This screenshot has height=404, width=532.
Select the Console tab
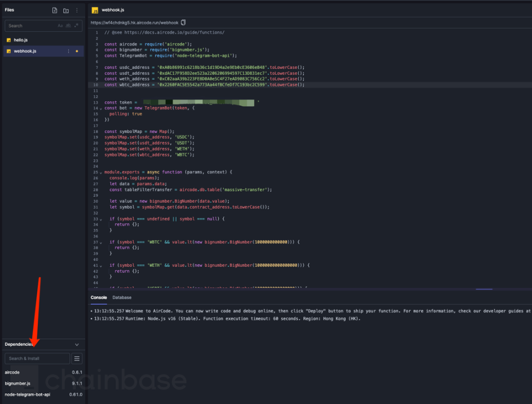click(x=99, y=298)
